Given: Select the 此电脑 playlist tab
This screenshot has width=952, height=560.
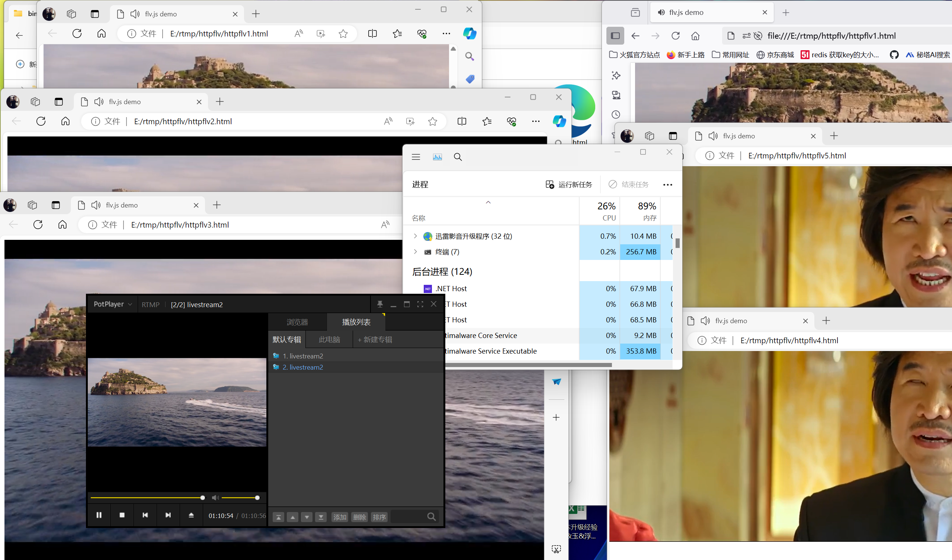Looking at the screenshot, I should pos(329,339).
